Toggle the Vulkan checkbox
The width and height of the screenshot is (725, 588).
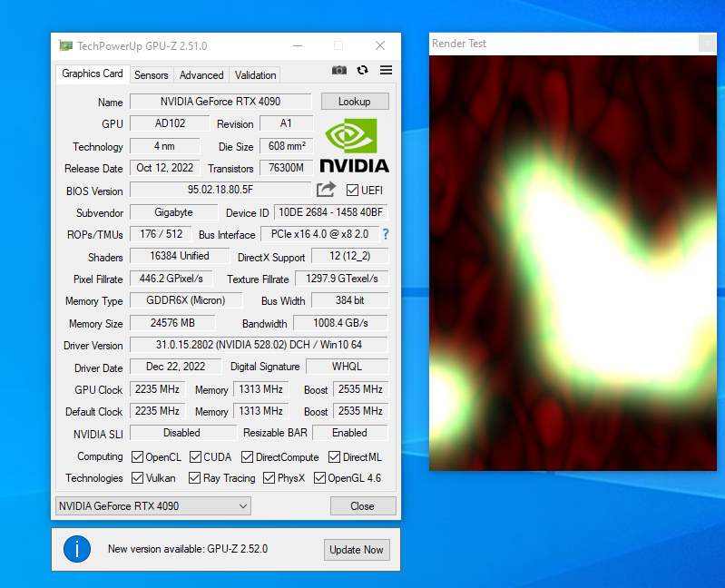(137, 478)
